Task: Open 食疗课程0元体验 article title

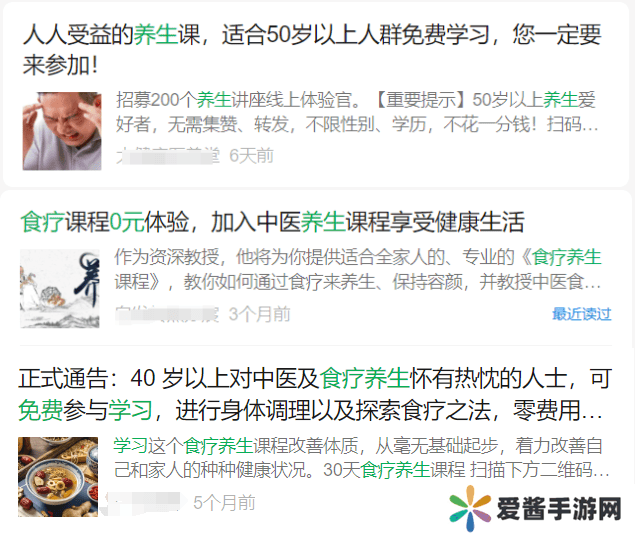Action: [x=273, y=222]
